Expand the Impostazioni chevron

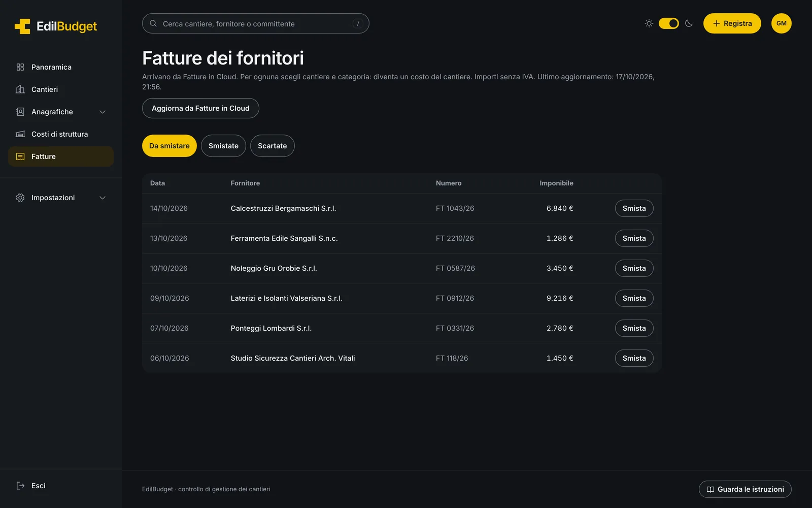click(x=103, y=198)
